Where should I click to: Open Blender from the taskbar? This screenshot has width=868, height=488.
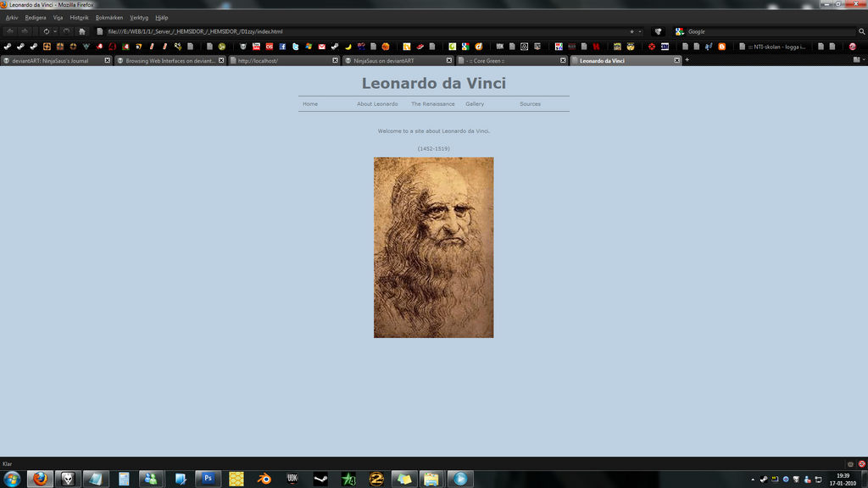(264, 479)
